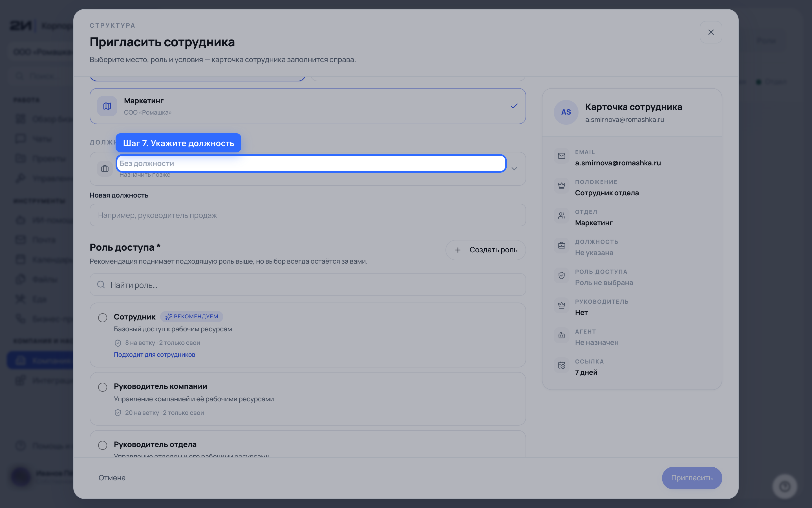
Task: Click the Положение crown icon
Action: click(x=561, y=186)
